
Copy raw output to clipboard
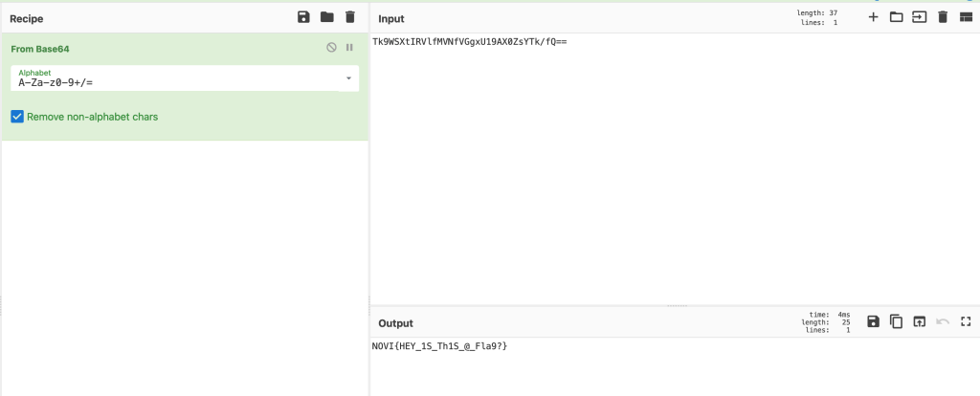pyautogui.click(x=896, y=321)
